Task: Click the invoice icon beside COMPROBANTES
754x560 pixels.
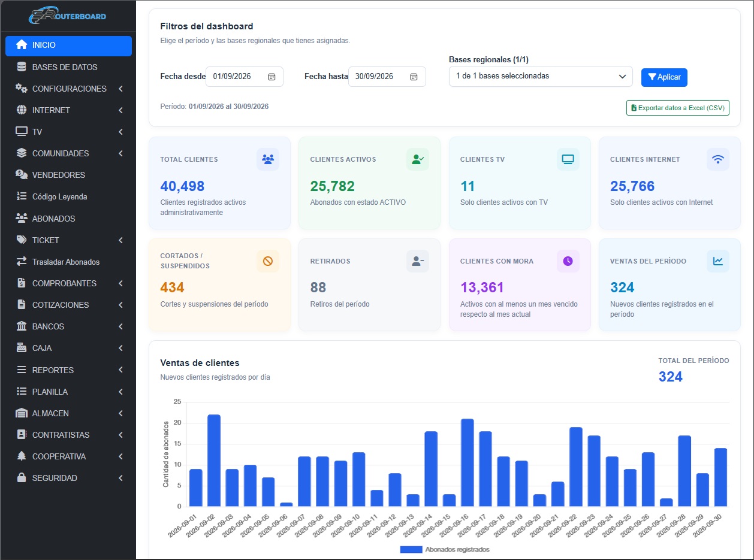Action: [22, 283]
